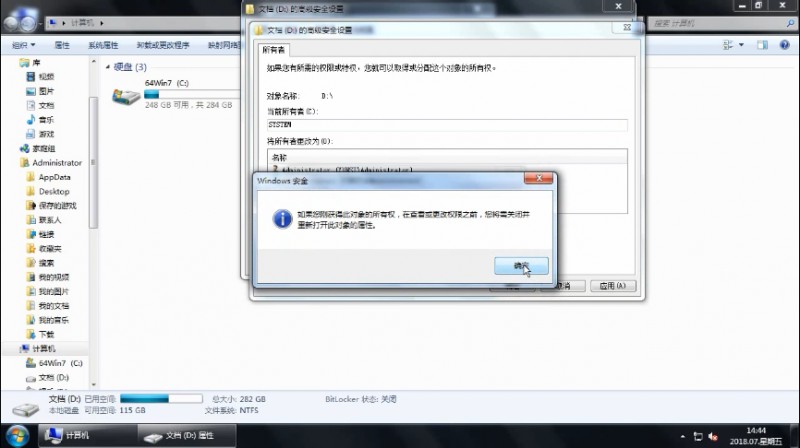
Task: Open Explorer help question mark icon
Action: click(785, 45)
